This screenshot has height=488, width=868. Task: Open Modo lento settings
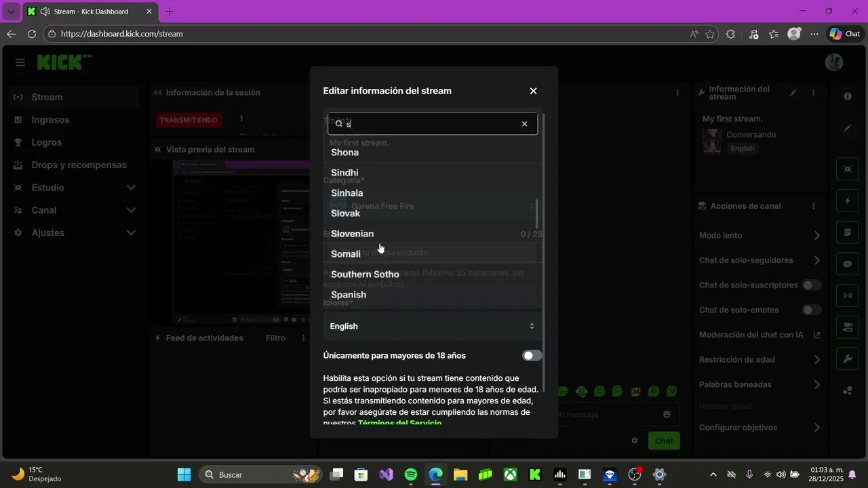pyautogui.click(x=759, y=235)
